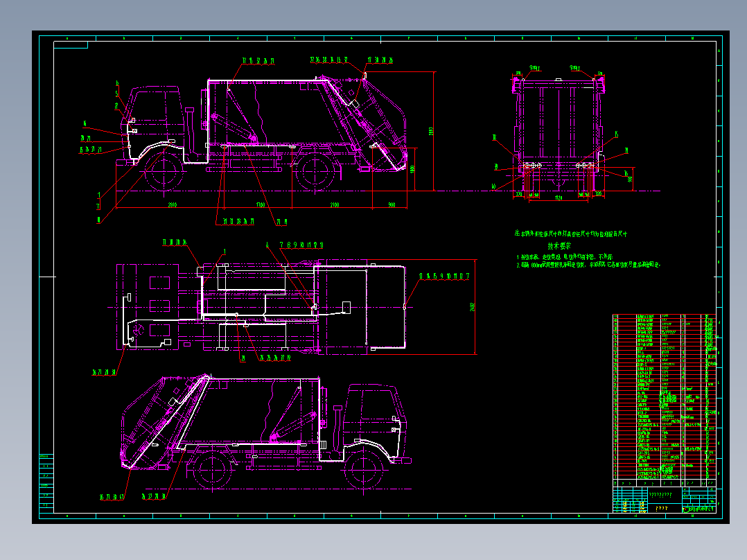Select the 2100 dimension under side view
The width and height of the screenshot is (747, 560).
tap(335, 205)
